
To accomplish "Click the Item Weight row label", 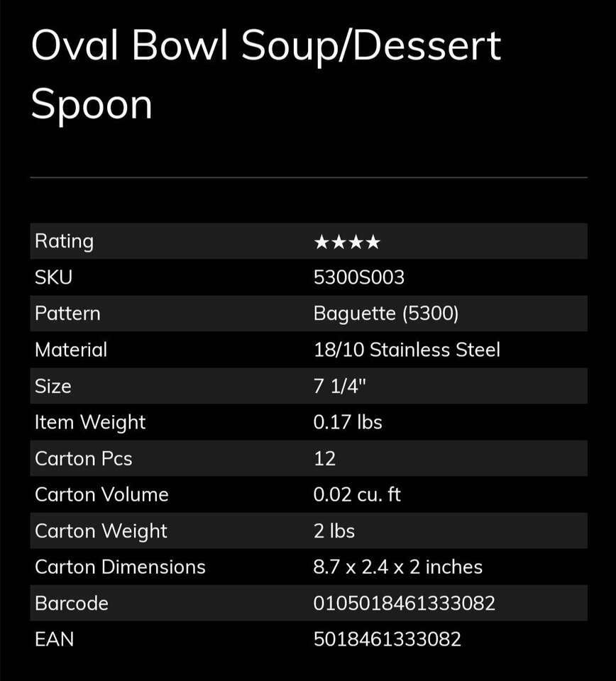I will point(90,422).
